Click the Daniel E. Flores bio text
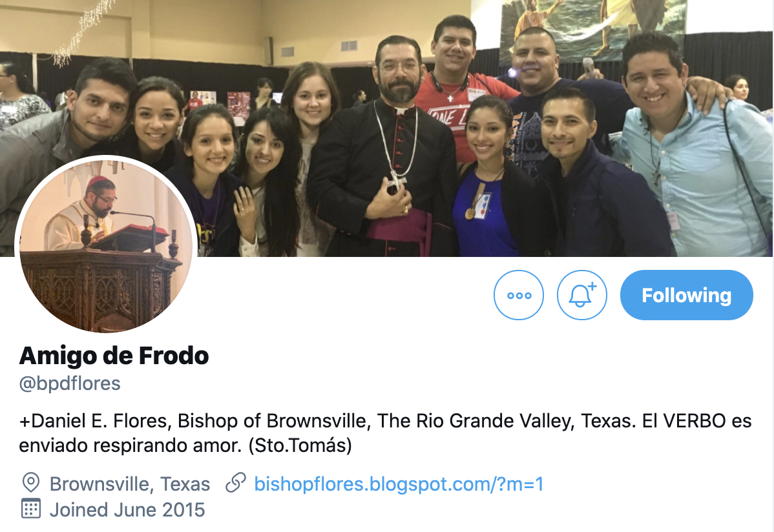Image resolution: width=774 pixels, height=532 pixels. [385, 433]
